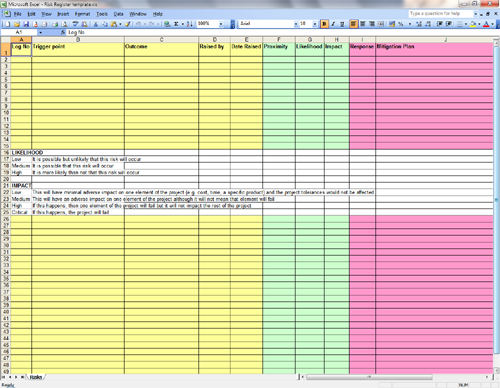This screenshot has height=388, width=500.
Task: Apply the yellow Fill Color swatch
Action: click(x=473, y=24)
